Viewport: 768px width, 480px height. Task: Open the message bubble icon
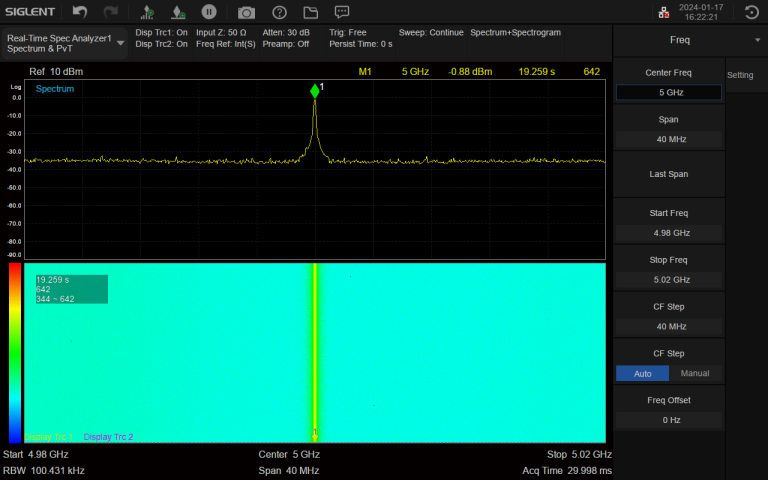coord(342,12)
